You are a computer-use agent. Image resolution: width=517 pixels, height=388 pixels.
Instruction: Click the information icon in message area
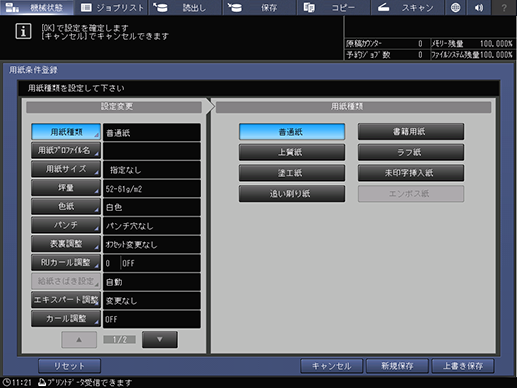pos(23,31)
